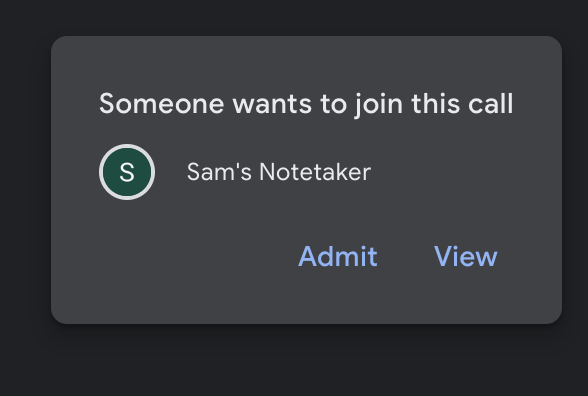Viewport: 588px width, 396px height.
Task: Click the words 'join this call'
Action: tap(434, 105)
